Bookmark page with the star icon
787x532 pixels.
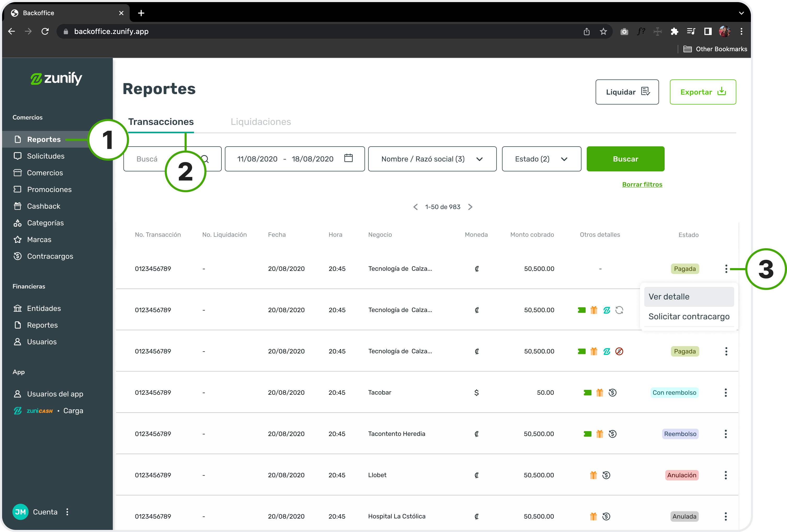click(x=603, y=31)
